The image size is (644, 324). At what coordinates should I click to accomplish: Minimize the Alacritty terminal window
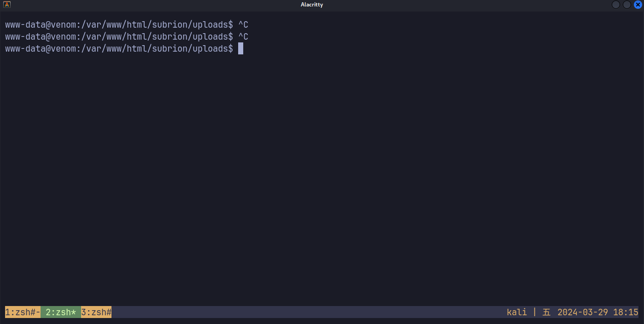click(615, 5)
